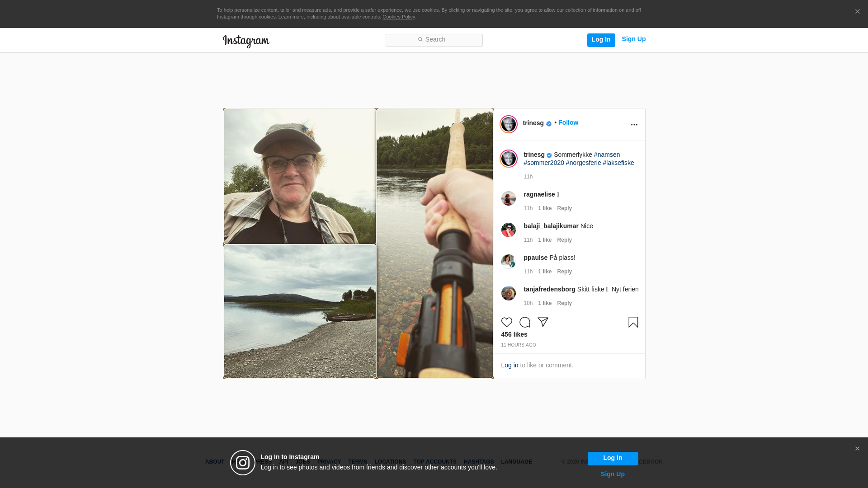Click the header Sign Up link

pyautogui.click(x=633, y=39)
